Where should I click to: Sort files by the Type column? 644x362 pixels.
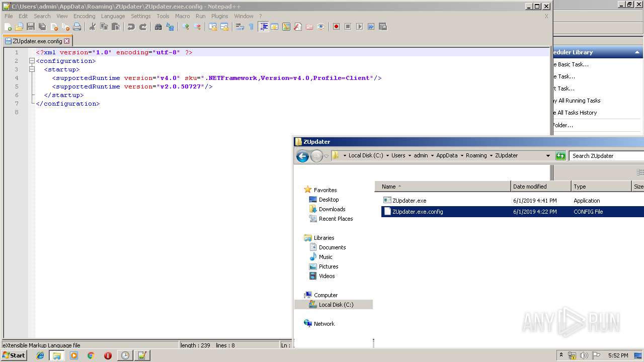point(601,187)
